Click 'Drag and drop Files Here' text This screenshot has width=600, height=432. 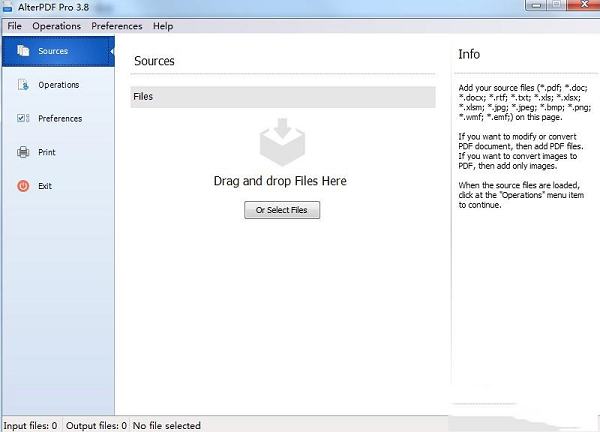(280, 181)
